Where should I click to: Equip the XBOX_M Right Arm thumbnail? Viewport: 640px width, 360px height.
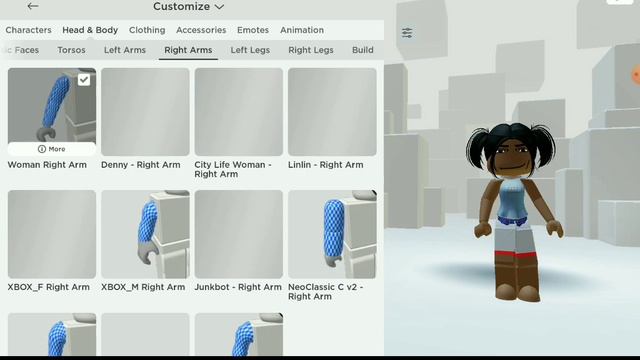tap(145, 234)
